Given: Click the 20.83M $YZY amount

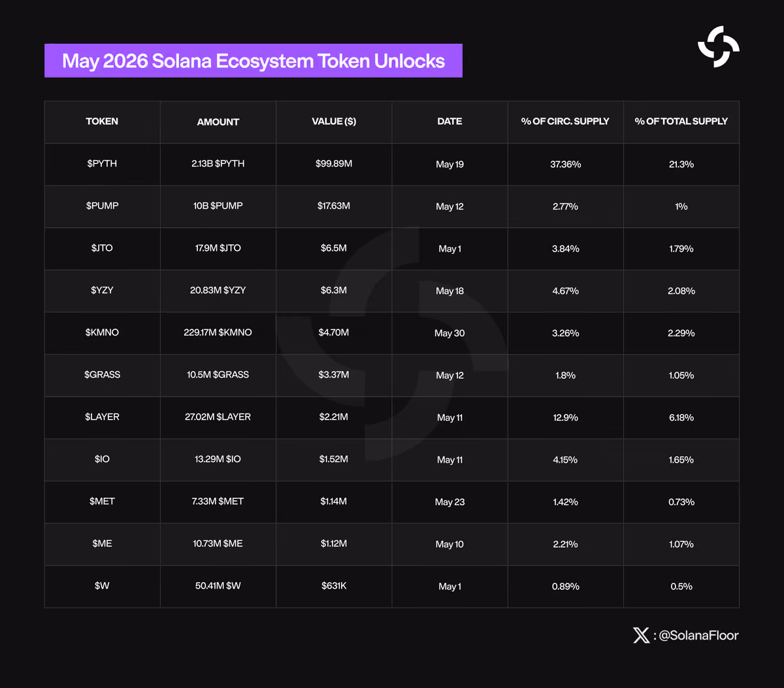Looking at the screenshot, I should click(218, 290).
